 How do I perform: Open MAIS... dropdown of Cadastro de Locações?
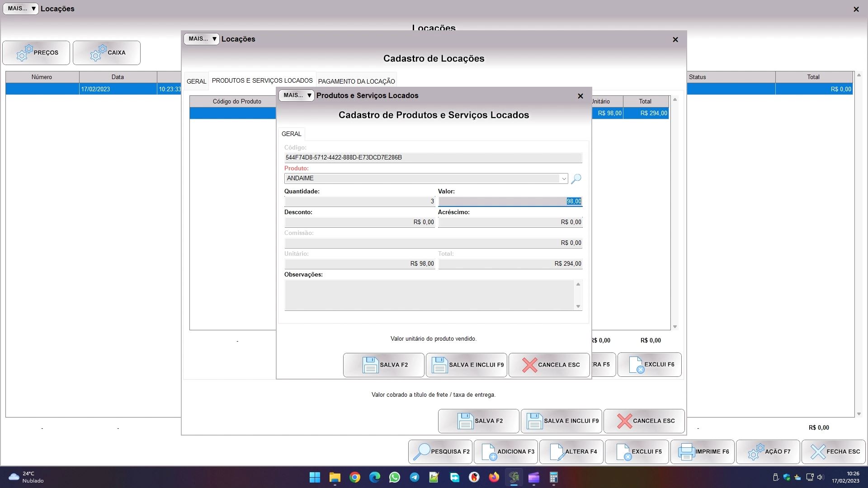point(202,39)
